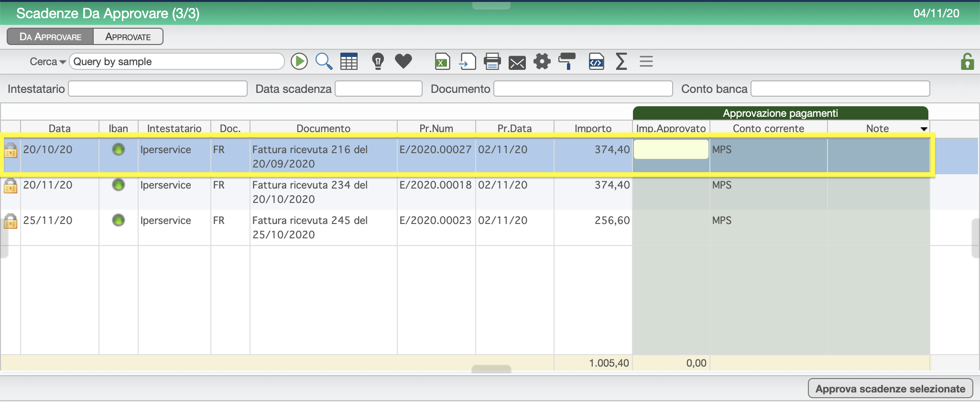Click Imp.Approvato field in first row
Viewport: 980px width, 402px height.
671,149
